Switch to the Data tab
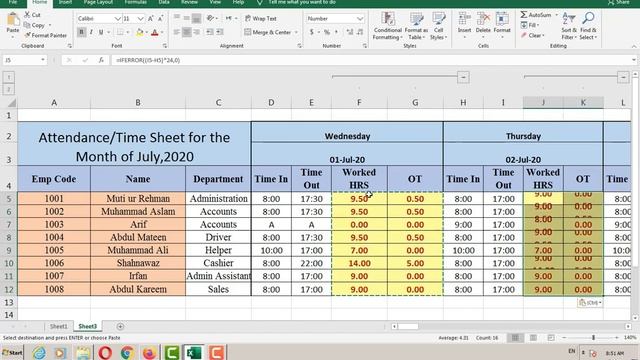640x360 pixels. (x=164, y=2)
